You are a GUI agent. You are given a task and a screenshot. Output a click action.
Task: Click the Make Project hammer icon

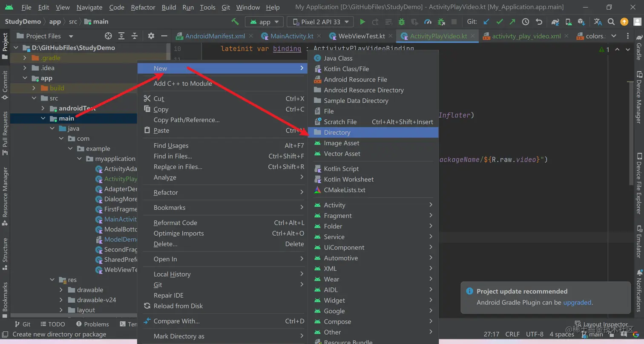coord(235,22)
